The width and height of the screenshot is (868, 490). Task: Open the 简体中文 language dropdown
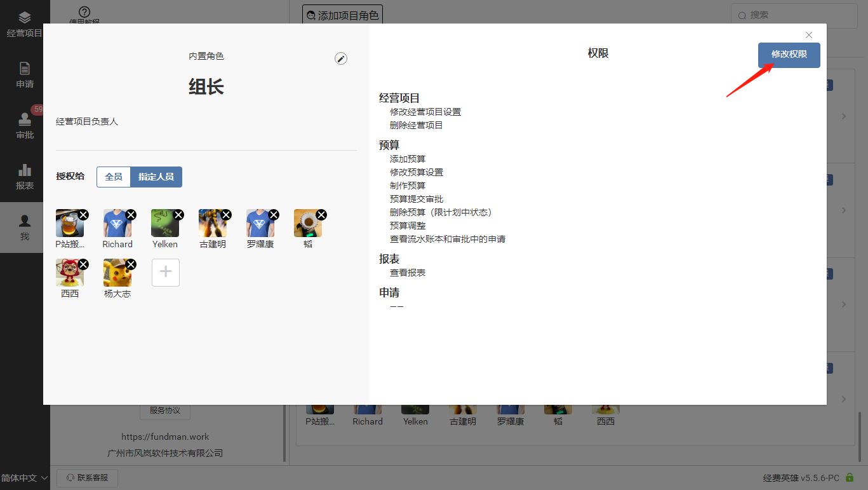pos(25,478)
